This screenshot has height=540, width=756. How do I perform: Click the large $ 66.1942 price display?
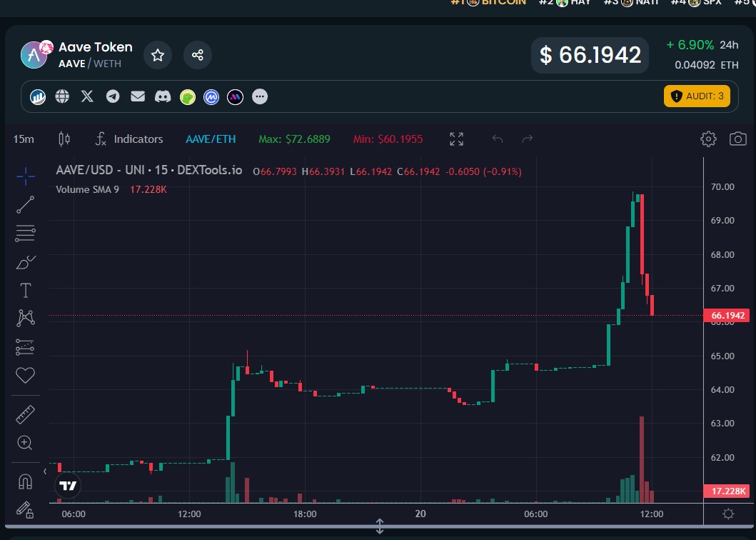click(x=590, y=55)
